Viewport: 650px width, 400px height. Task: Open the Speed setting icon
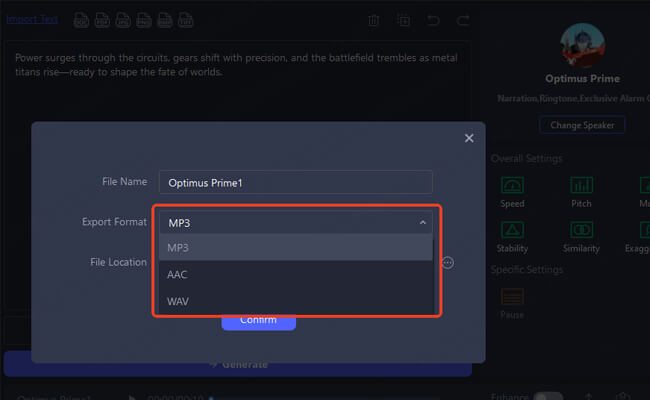tap(512, 186)
